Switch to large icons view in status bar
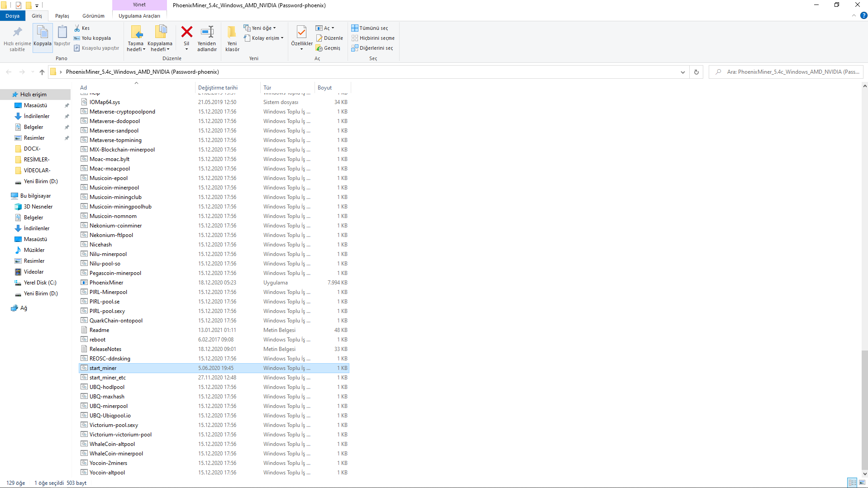868x488 pixels. pyautogui.click(x=862, y=483)
